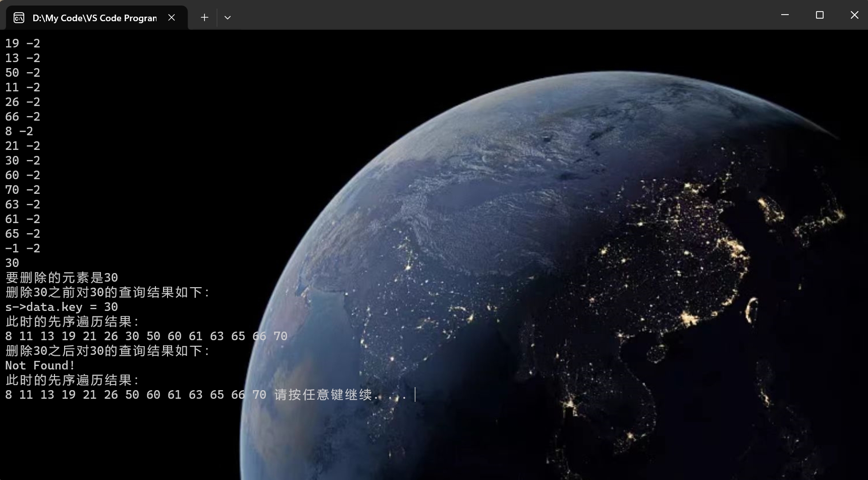Image resolution: width=868 pixels, height=480 pixels.
Task: Click the output line "66 -2"
Action: click(23, 117)
